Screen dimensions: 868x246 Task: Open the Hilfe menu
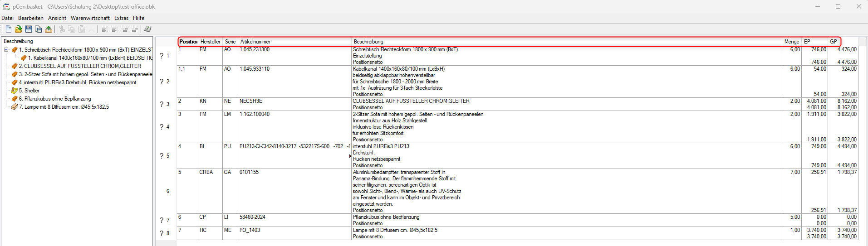139,18
